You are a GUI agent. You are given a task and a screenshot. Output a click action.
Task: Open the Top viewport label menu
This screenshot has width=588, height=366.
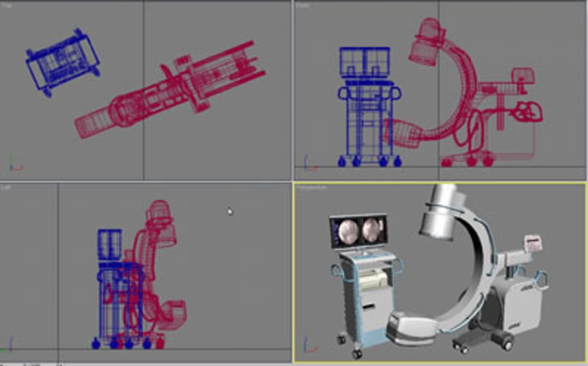[x=7, y=5]
